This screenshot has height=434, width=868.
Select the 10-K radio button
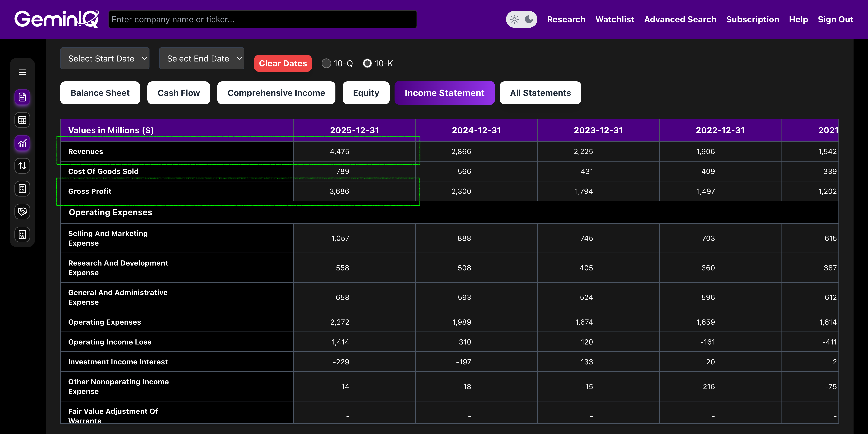(x=367, y=63)
